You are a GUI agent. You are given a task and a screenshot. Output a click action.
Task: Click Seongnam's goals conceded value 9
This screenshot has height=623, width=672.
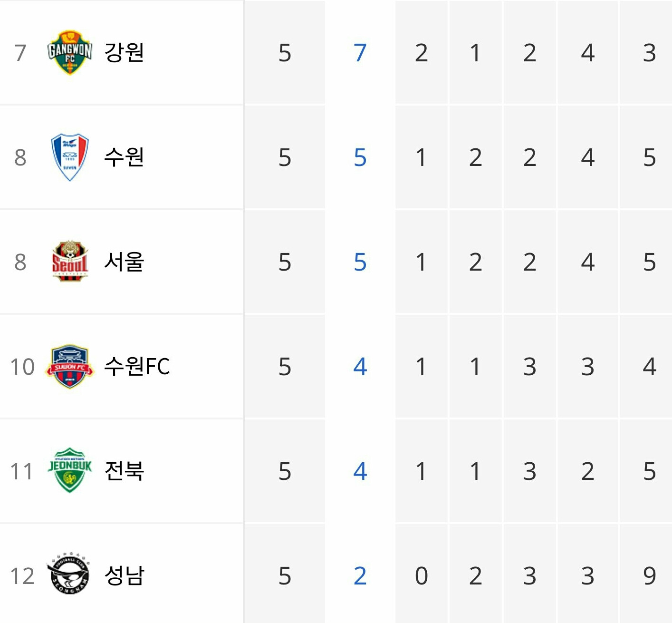click(x=650, y=576)
